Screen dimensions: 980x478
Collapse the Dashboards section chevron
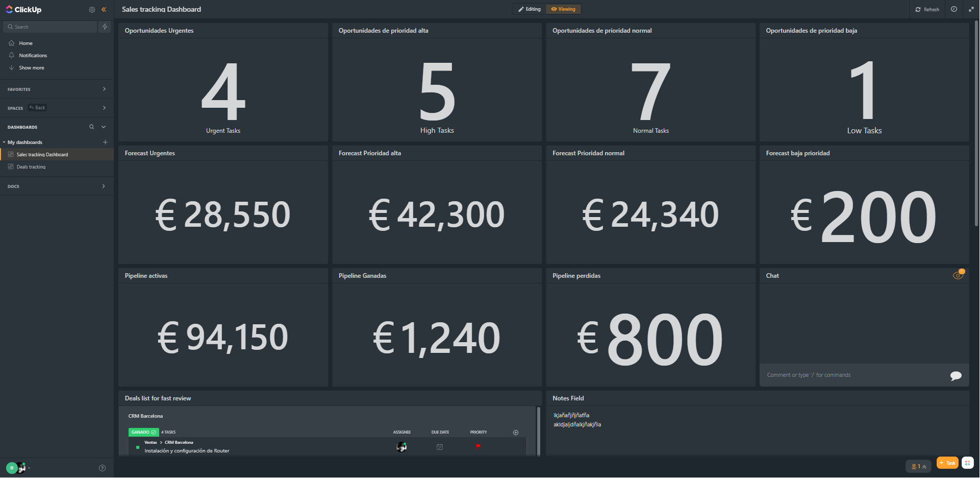click(x=104, y=127)
